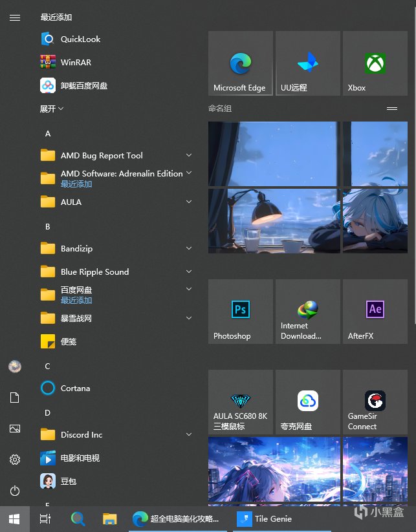Open the QuickLook app
Screen dimensions: 416x532
[115, 39]
